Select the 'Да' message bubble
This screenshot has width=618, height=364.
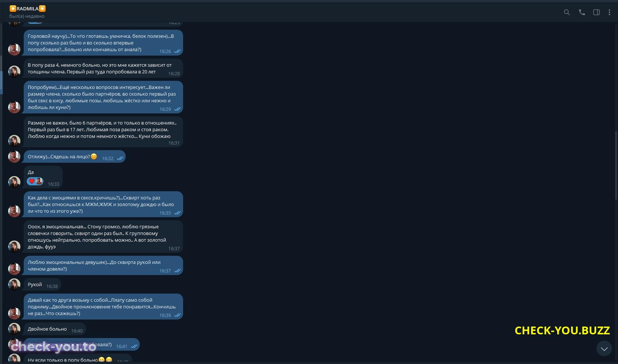(43, 177)
